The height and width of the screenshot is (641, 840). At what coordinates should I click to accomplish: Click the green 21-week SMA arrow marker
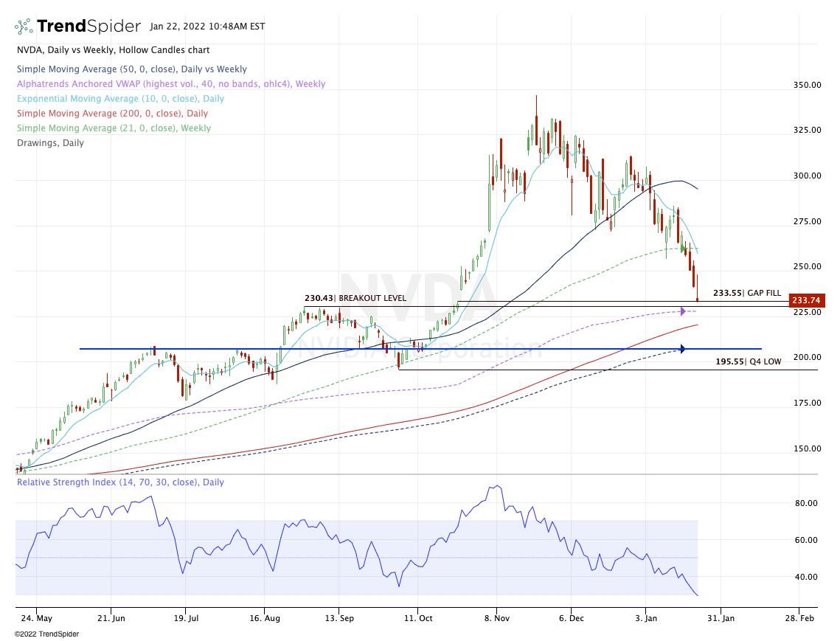point(683,249)
